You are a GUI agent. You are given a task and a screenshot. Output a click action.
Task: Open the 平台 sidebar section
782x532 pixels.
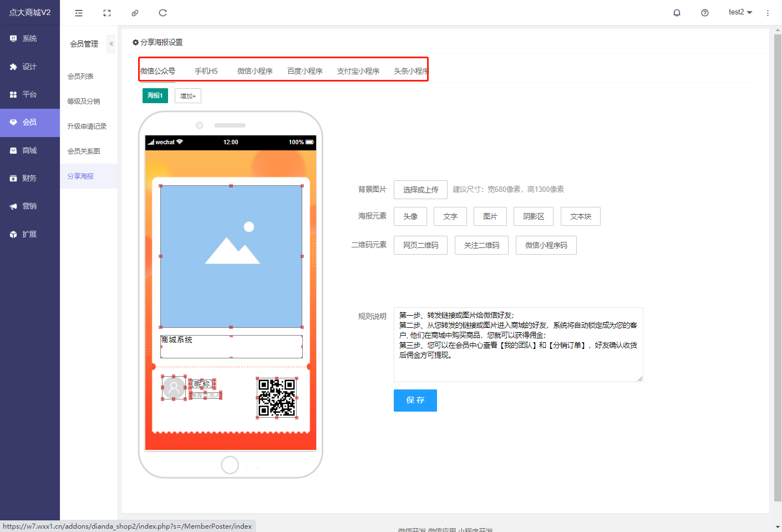pyautogui.click(x=30, y=94)
